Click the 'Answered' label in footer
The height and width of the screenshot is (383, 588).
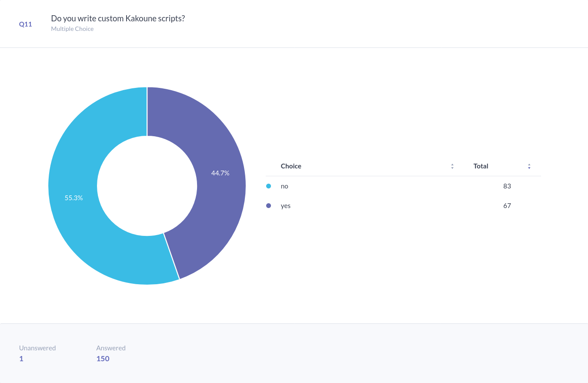click(111, 348)
